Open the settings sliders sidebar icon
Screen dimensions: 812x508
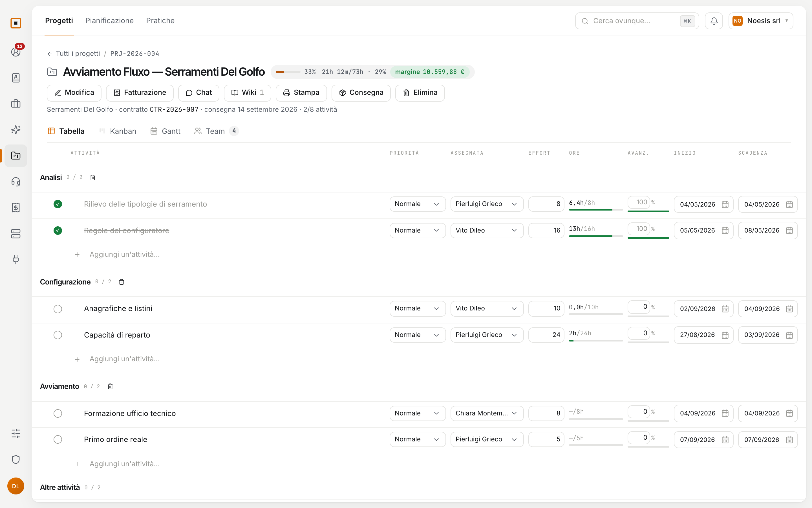tap(16, 433)
